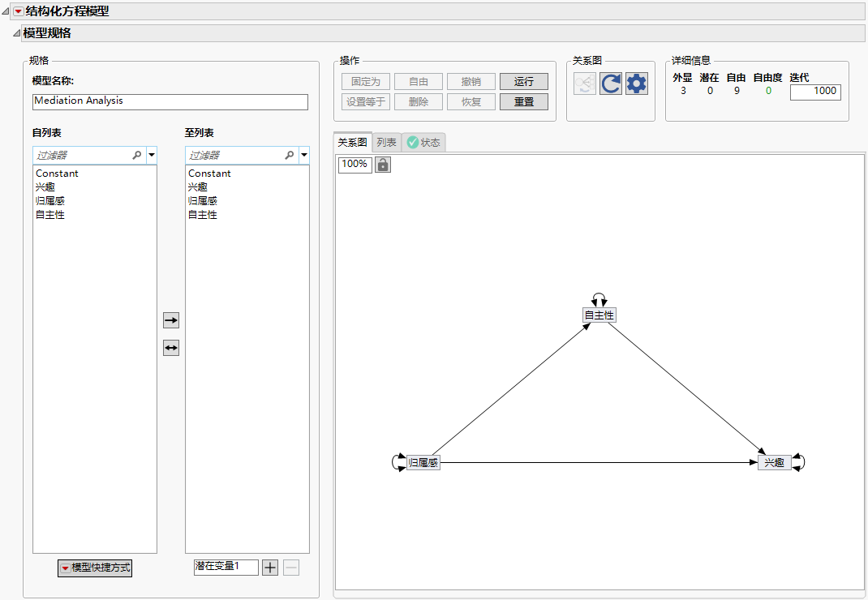868x600 pixels.
Task: Add a one-headed arrow path
Action: point(171,320)
